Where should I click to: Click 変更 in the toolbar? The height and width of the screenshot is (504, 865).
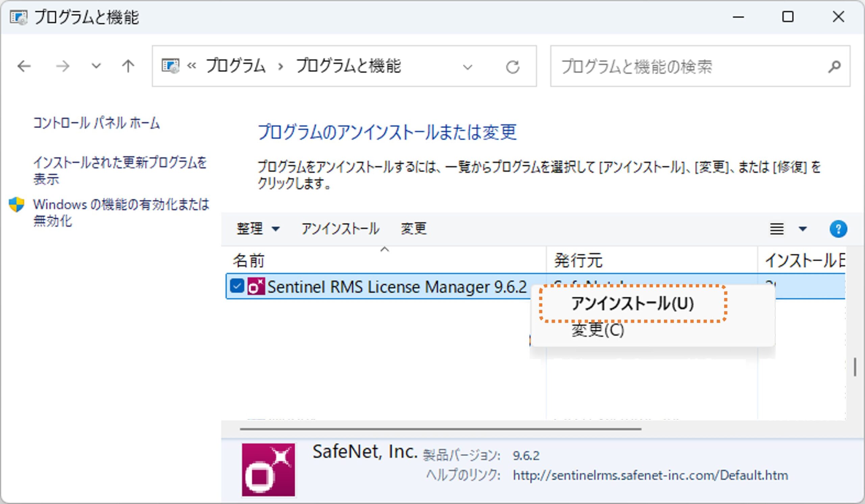(x=414, y=228)
